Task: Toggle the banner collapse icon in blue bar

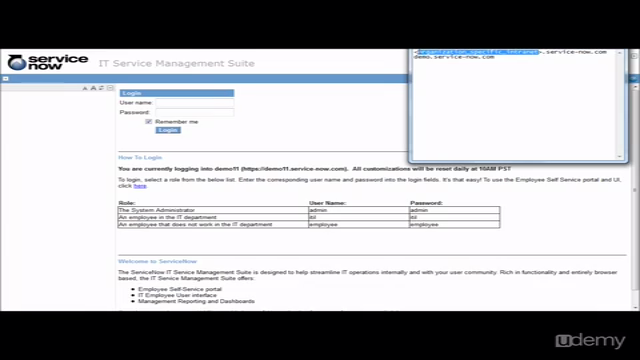Action: coord(6,78)
